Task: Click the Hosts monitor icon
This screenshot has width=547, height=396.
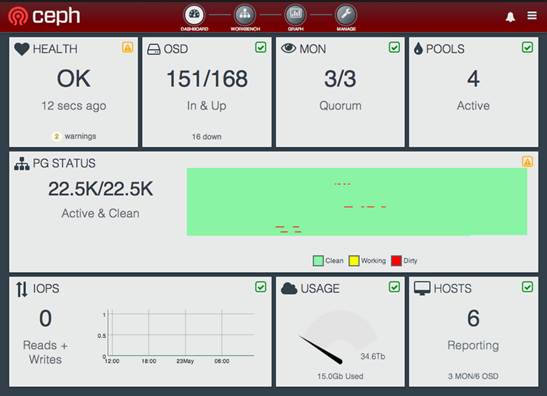Action: (422, 289)
